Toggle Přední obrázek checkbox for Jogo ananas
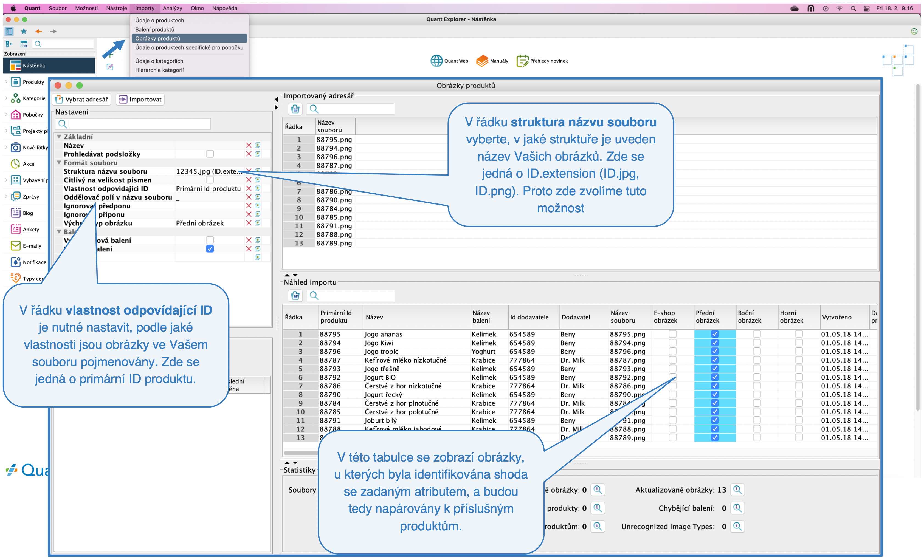This screenshot has height=560, width=924. [715, 334]
